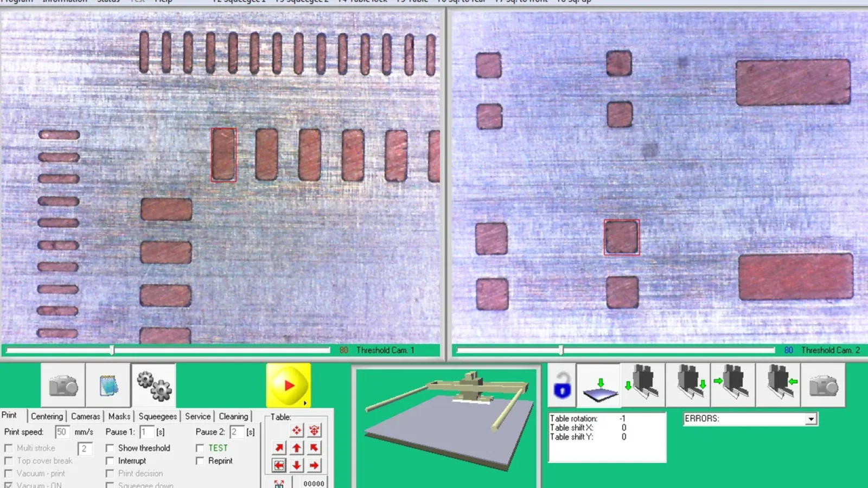Expand the small arrow on the play button

(305, 403)
